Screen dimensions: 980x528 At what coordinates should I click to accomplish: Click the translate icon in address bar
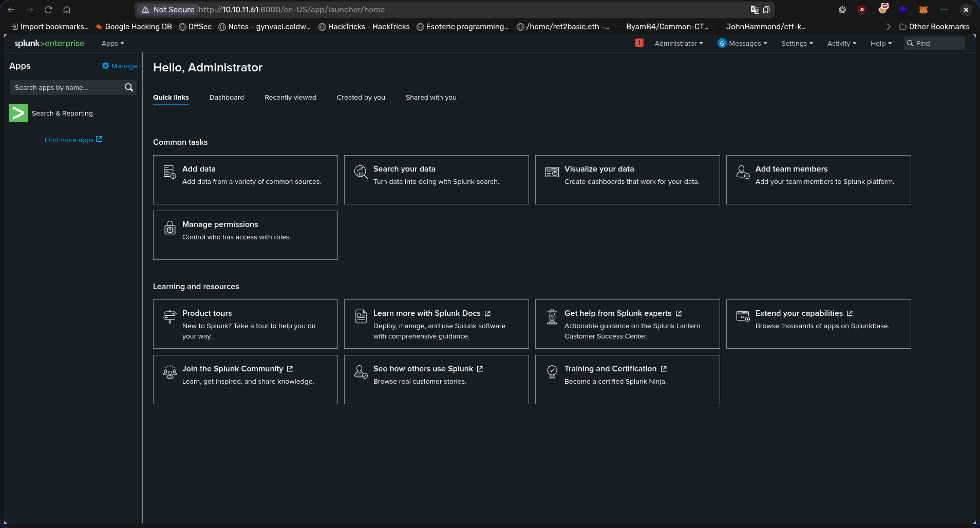tap(755, 10)
